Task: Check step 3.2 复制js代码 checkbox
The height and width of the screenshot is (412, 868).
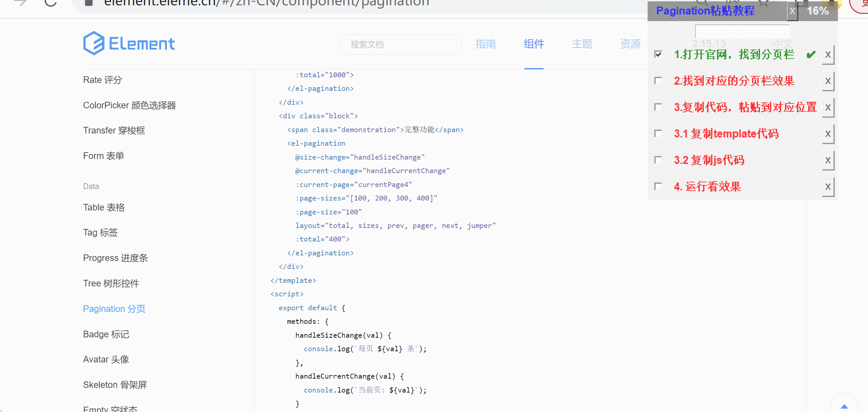Action: click(658, 160)
